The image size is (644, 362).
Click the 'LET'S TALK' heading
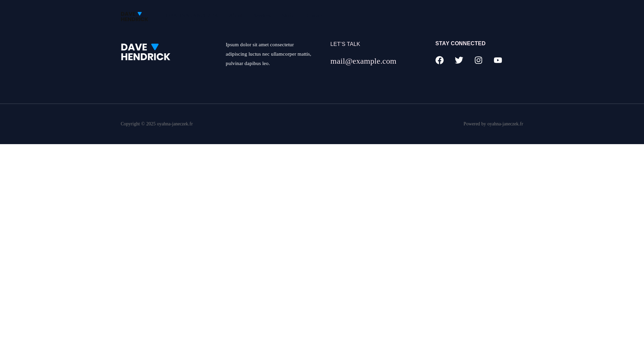tap(345, 44)
